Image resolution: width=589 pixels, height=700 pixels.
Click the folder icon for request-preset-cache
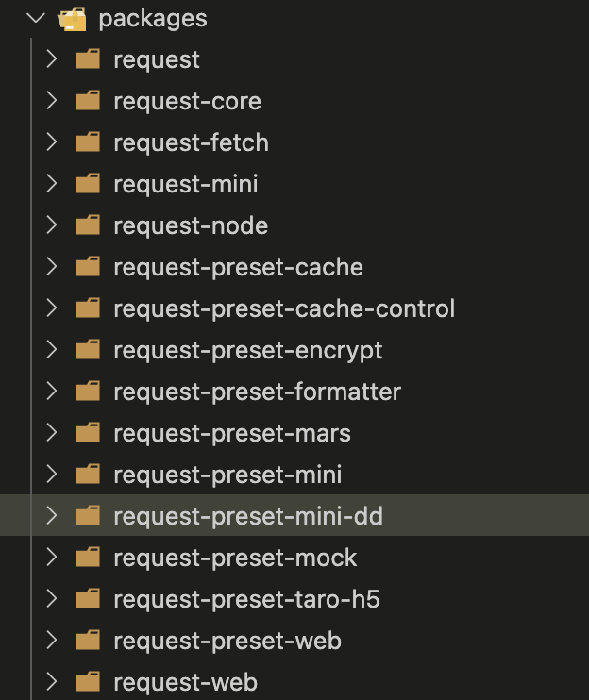tap(88, 267)
